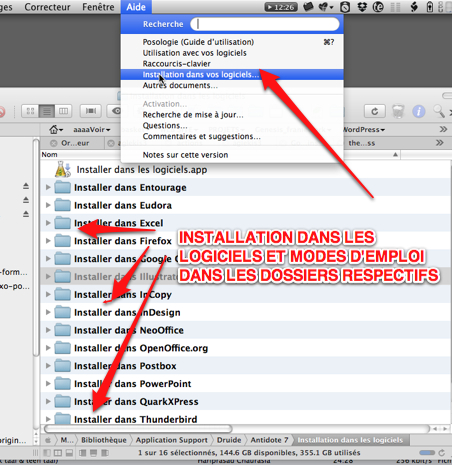Choose Commentaires et suggestions…
Screen dimensions: 452x465
pyautogui.click(x=232, y=136)
